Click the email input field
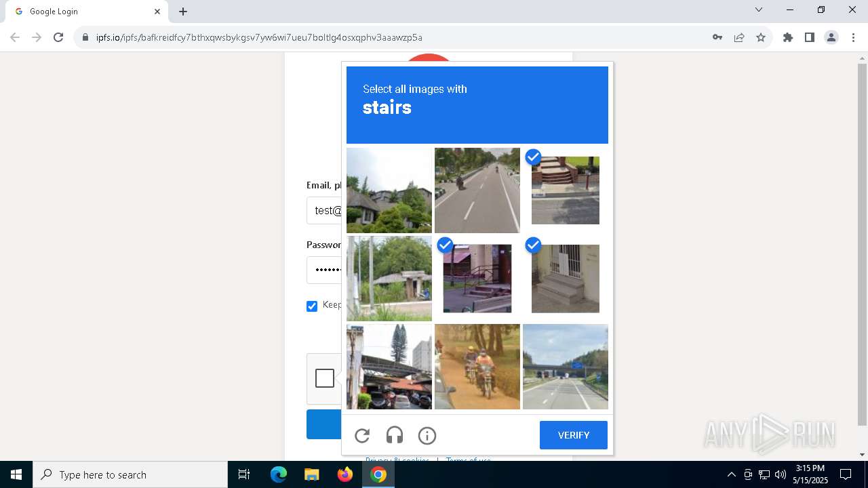This screenshot has width=868, height=488. [x=324, y=211]
